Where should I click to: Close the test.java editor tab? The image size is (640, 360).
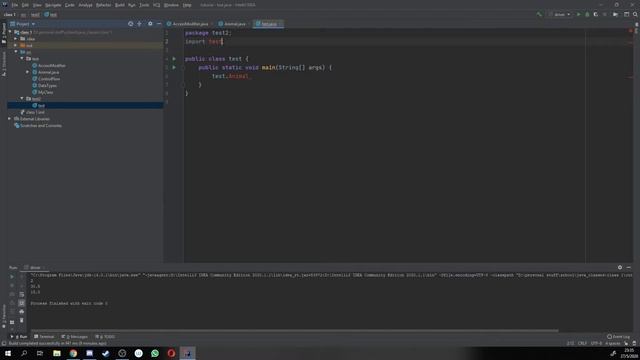pyautogui.click(x=280, y=24)
